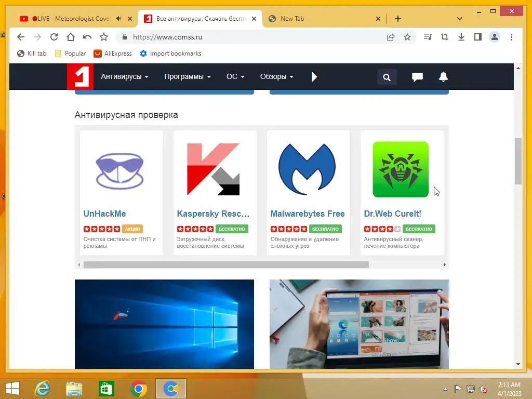This screenshot has height=399, width=532.
Task: Click the star icon left of address bar
Action: click(104, 37)
